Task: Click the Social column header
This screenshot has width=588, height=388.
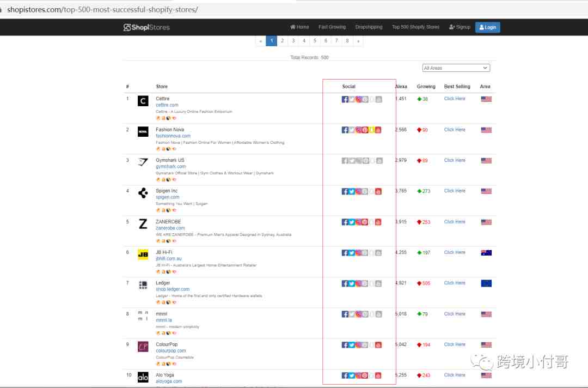Action: (x=348, y=87)
